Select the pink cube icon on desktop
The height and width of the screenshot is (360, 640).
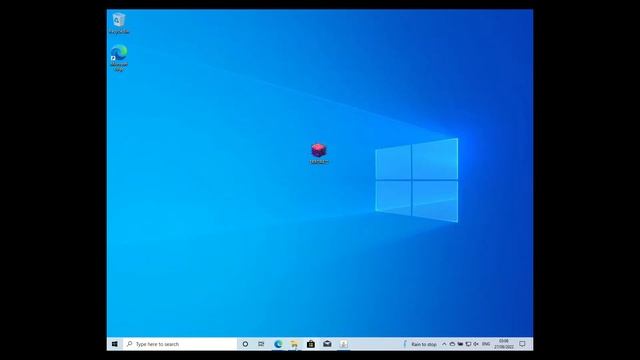click(319, 153)
